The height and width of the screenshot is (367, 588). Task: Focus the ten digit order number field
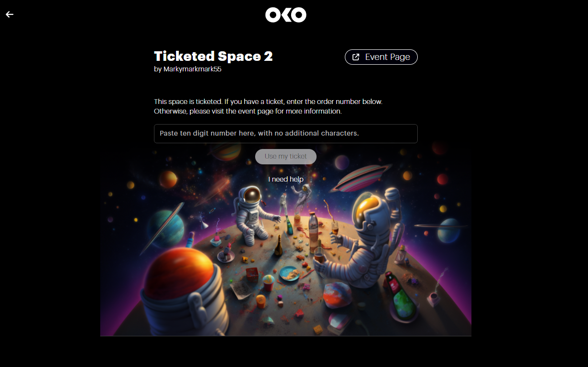[x=285, y=134]
